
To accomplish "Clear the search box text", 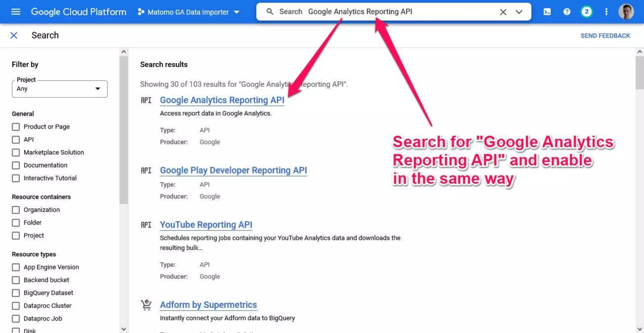I will click(x=503, y=12).
